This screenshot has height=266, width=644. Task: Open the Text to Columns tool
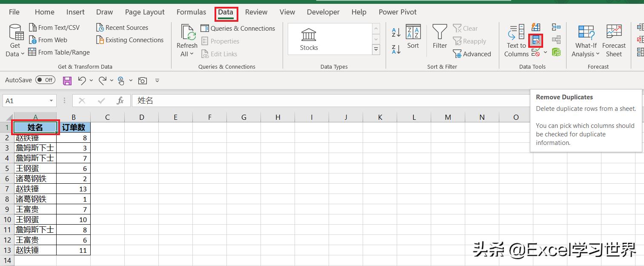tap(516, 41)
